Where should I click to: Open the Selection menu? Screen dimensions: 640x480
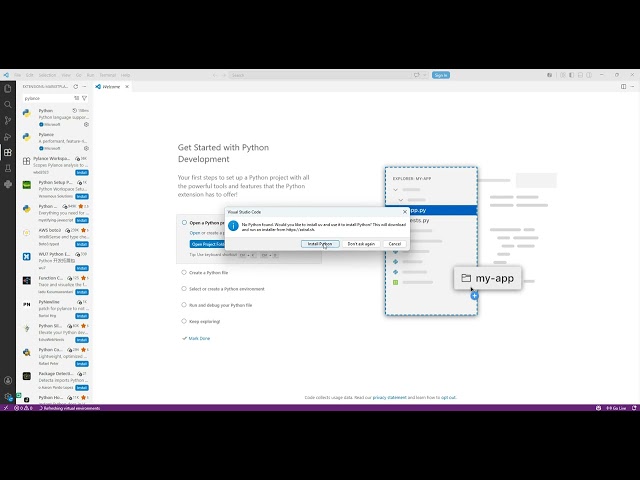[x=47, y=75]
